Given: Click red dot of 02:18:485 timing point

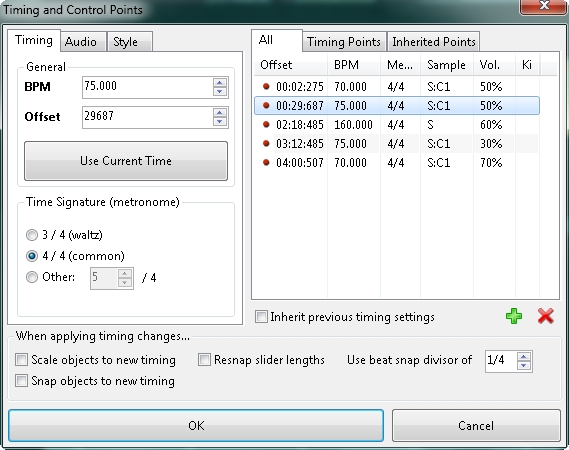Looking at the screenshot, I should [266, 124].
